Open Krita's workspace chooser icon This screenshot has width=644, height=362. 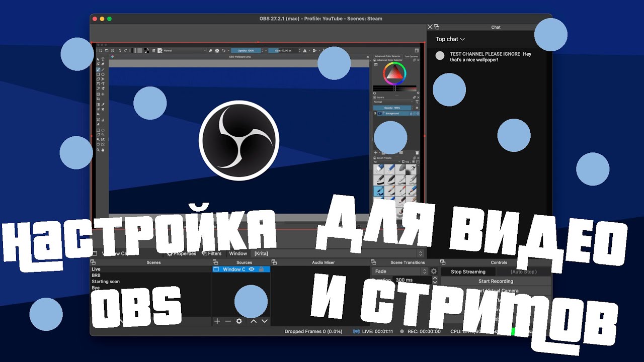click(417, 50)
